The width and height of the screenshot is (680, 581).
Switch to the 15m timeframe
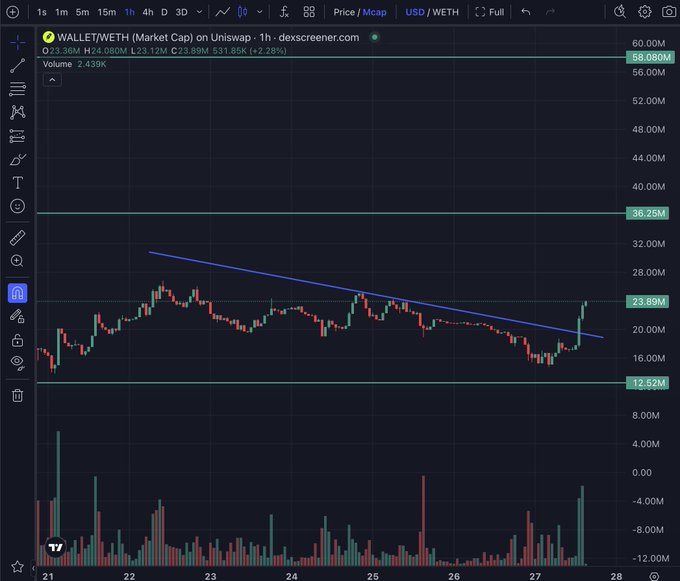tap(107, 12)
